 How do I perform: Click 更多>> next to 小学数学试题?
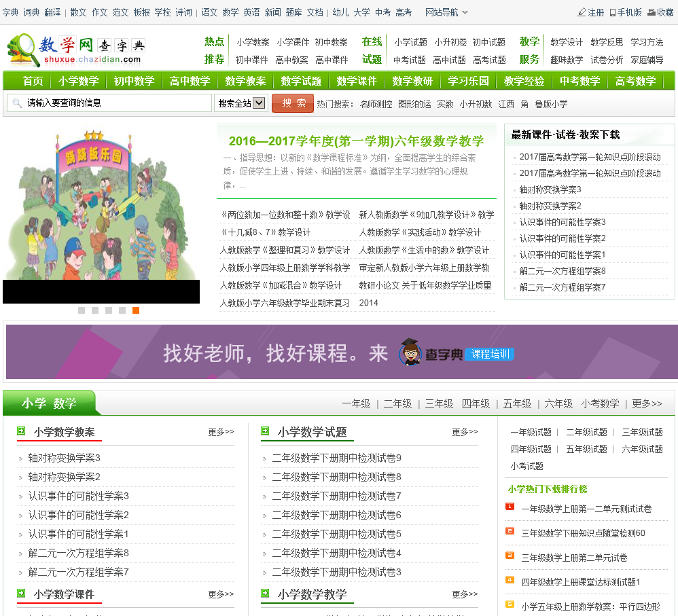coord(465,432)
